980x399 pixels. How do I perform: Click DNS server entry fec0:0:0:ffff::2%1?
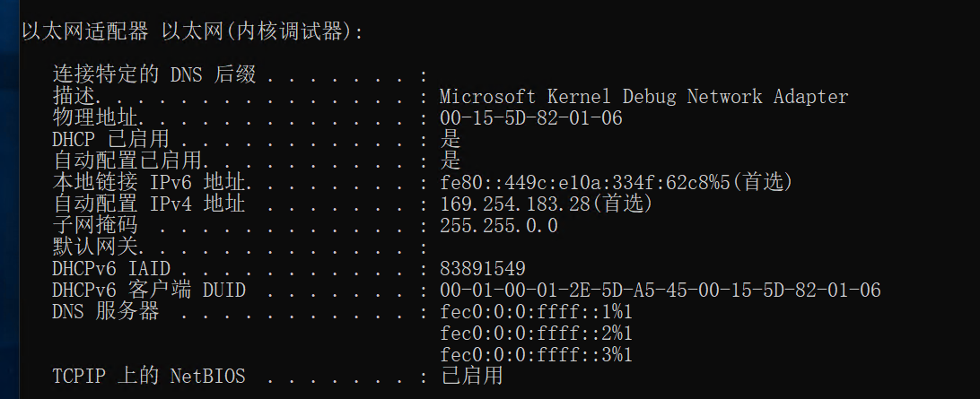537,333
